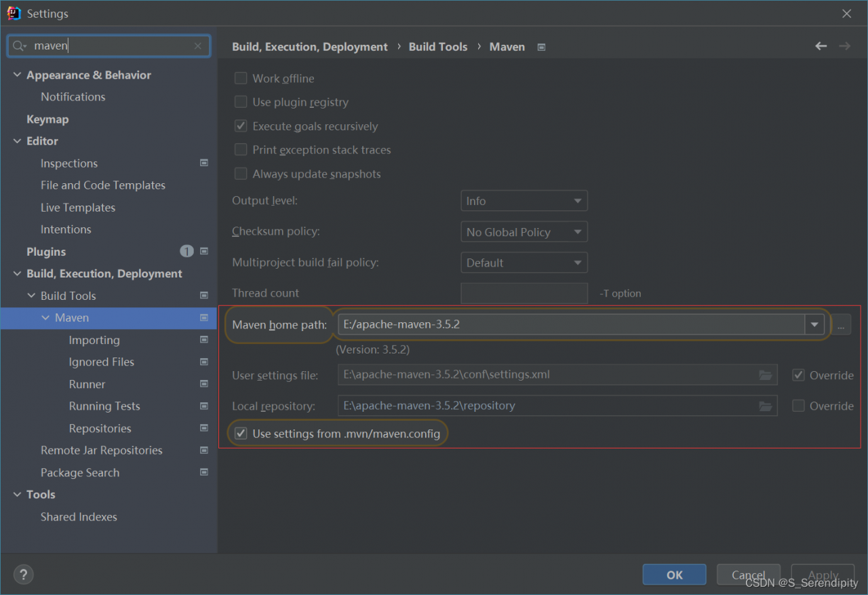This screenshot has height=595, width=868.
Task: Select Importing under Maven in the tree
Action: click(94, 340)
